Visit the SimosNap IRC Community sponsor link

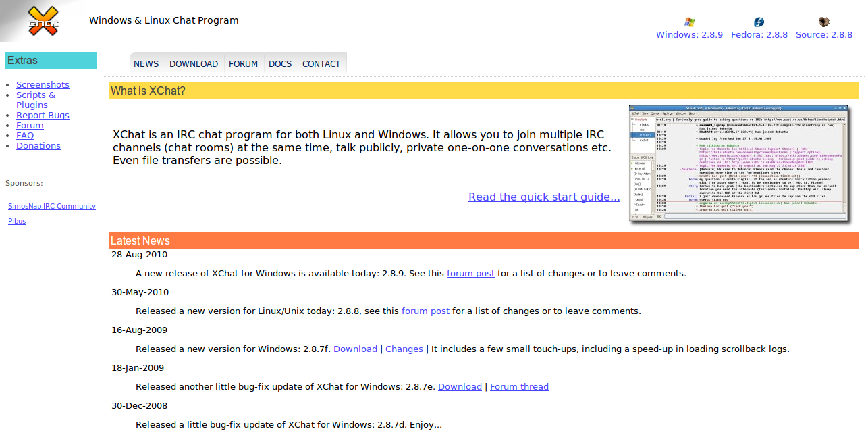[x=52, y=206]
